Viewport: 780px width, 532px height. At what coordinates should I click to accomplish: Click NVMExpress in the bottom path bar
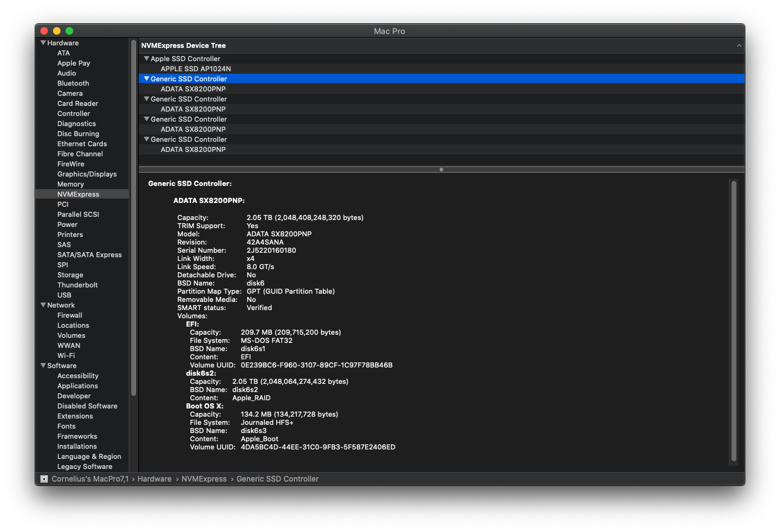click(x=204, y=479)
